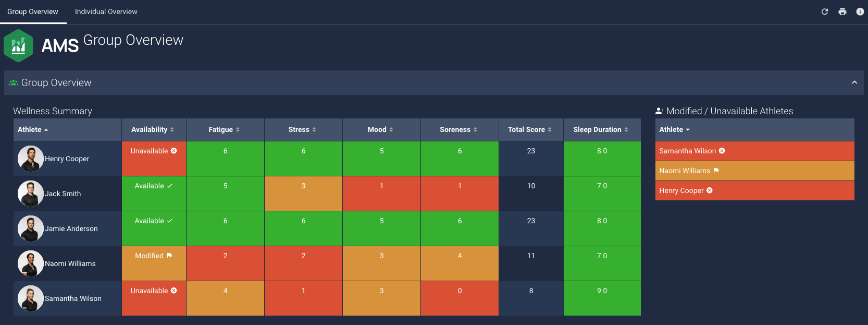Viewport: 868px width, 325px height.
Task: Sort by Sleep Duration column header
Action: click(601, 129)
